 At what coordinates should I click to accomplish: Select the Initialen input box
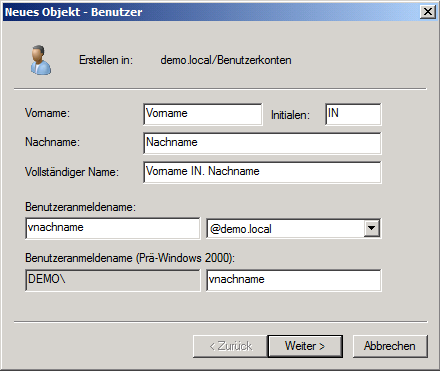(x=353, y=114)
